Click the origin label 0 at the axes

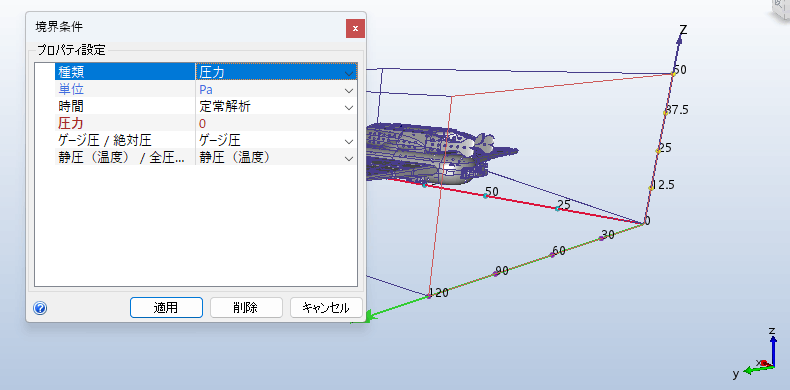coord(647,221)
